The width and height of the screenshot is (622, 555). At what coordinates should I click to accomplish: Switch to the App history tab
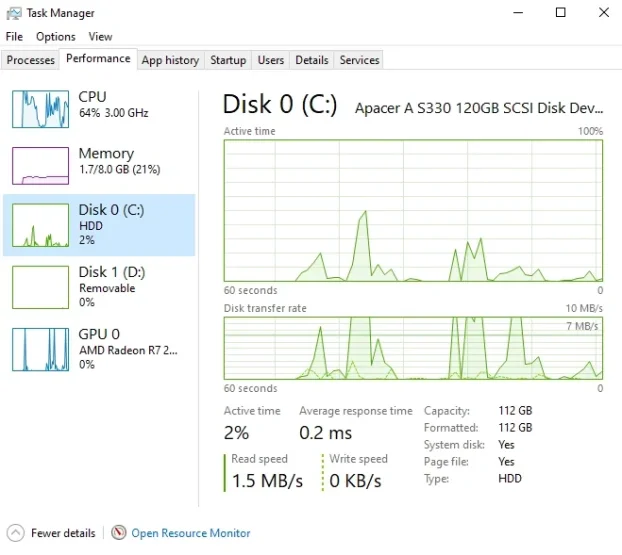170,60
